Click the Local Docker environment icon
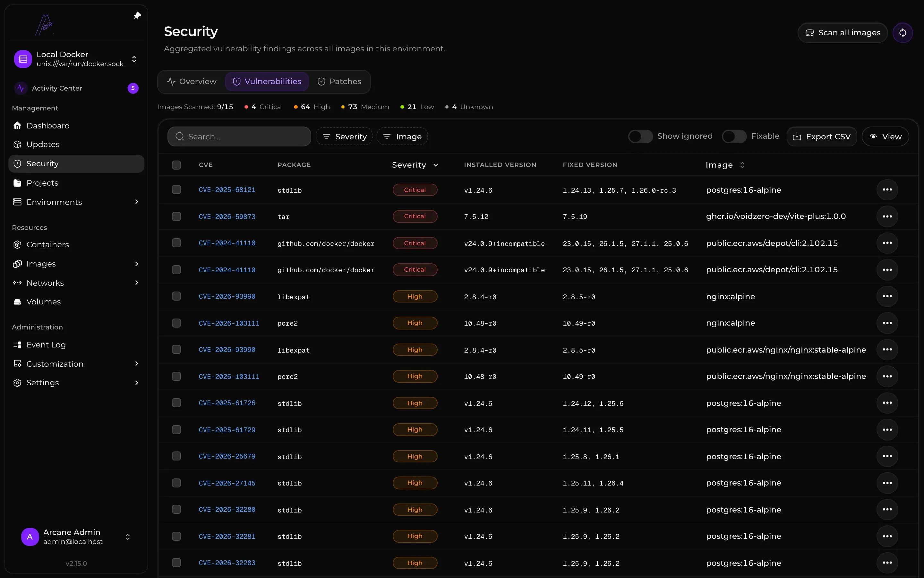 pos(23,59)
